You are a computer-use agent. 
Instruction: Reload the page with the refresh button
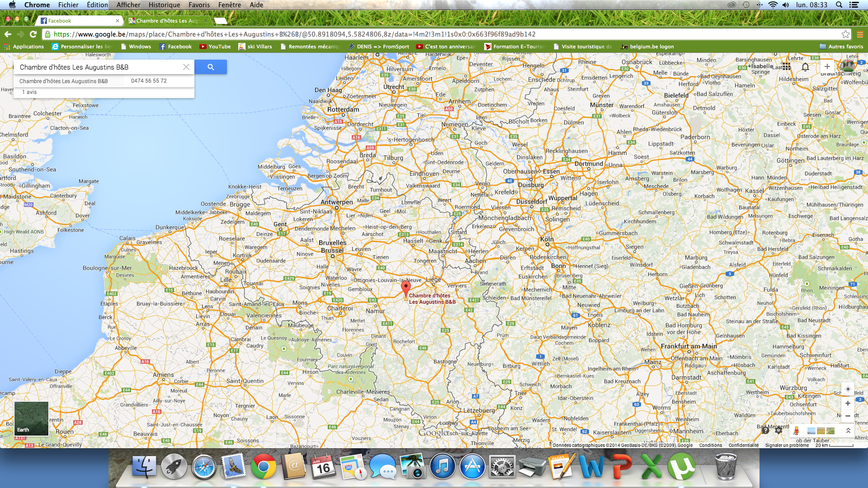33,34
